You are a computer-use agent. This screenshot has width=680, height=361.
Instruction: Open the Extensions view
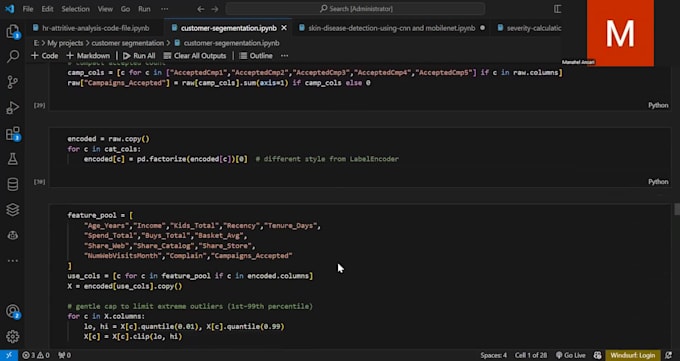coord(13,133)
